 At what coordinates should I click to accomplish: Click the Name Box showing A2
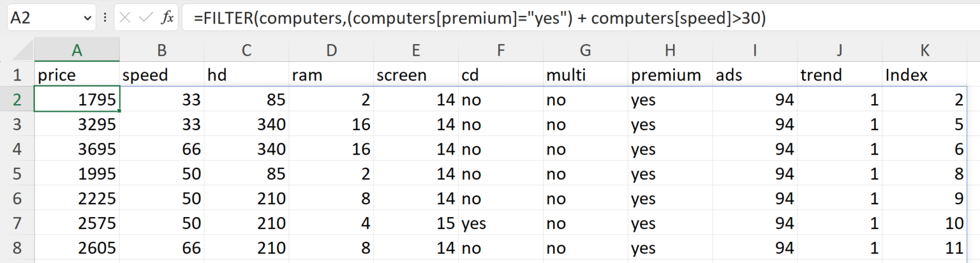(45, 19)
